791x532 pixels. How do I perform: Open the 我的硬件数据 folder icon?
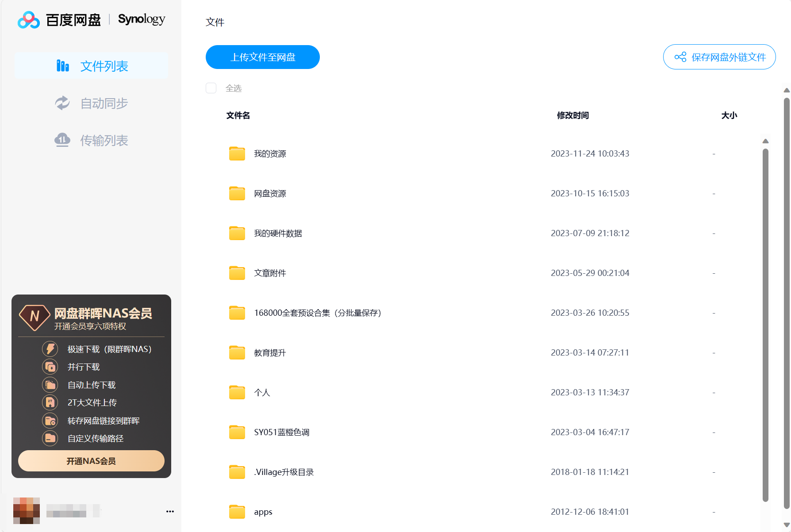(x=237, y=233)
